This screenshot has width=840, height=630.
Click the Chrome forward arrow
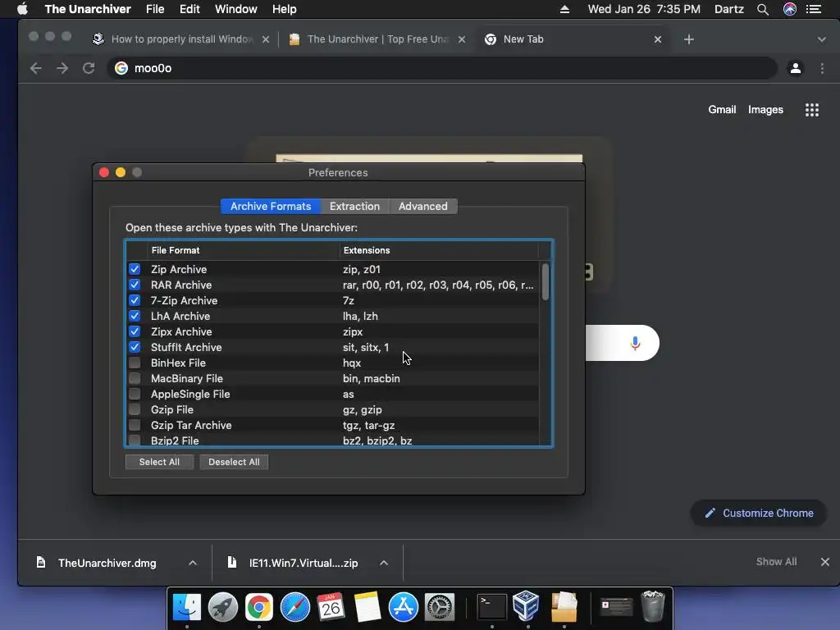point(62,68)
